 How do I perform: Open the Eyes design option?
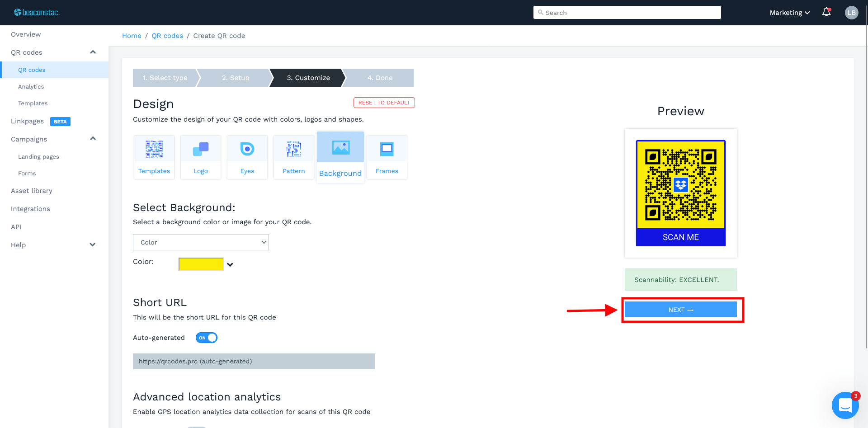coord(247,157)
